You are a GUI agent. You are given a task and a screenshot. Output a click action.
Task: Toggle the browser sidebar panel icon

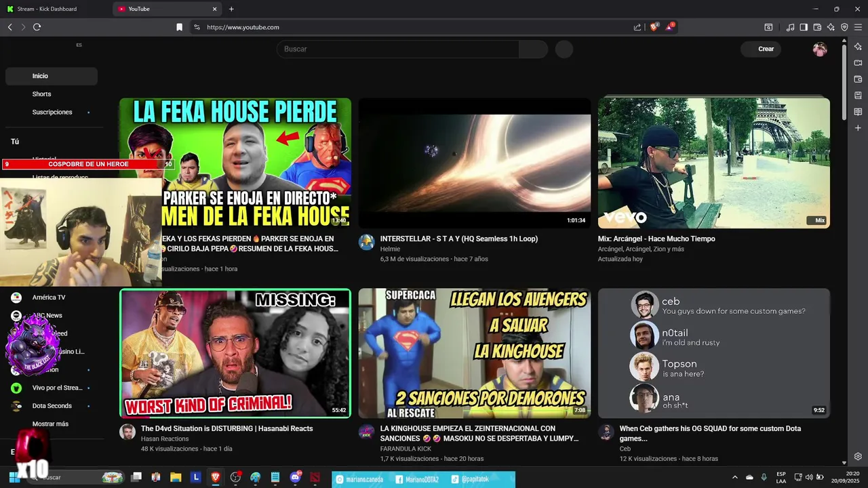click(804, 27)
